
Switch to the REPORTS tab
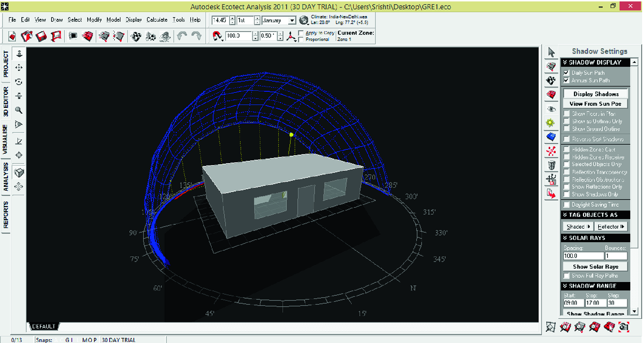(6, 215)
